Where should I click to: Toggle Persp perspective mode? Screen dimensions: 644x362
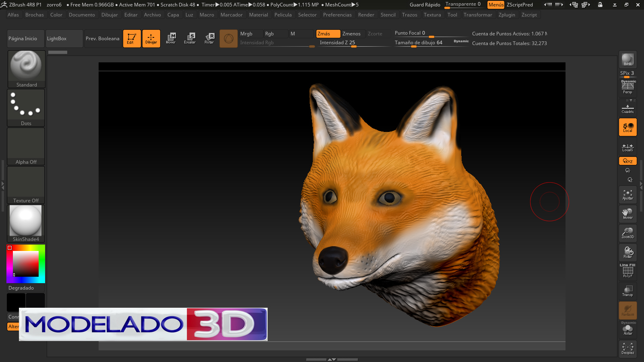627,87
